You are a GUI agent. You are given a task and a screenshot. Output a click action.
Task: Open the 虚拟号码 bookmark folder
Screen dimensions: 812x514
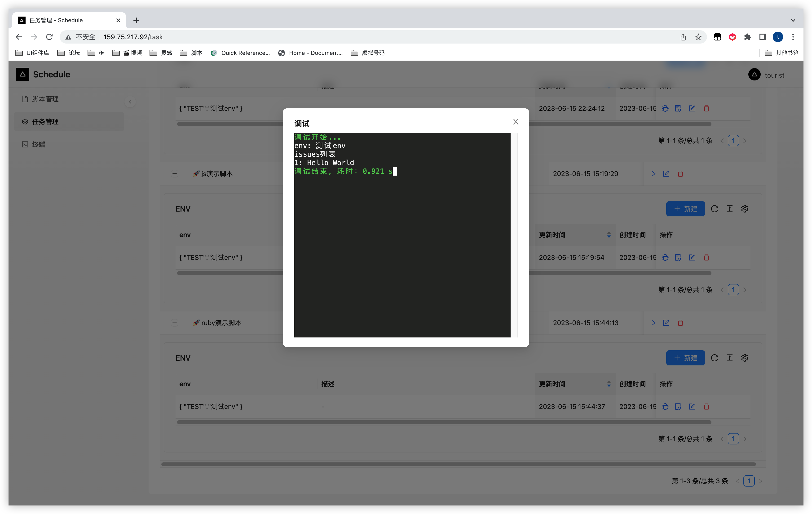(x=368, y=53)
